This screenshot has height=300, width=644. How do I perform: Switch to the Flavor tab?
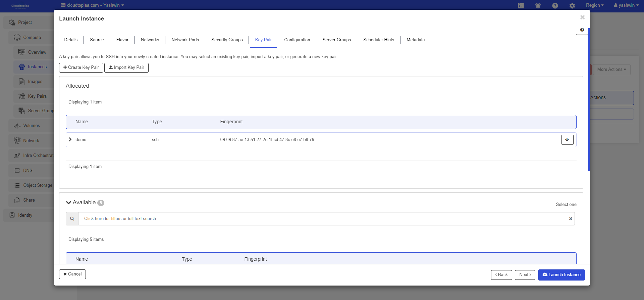point(122,40)
